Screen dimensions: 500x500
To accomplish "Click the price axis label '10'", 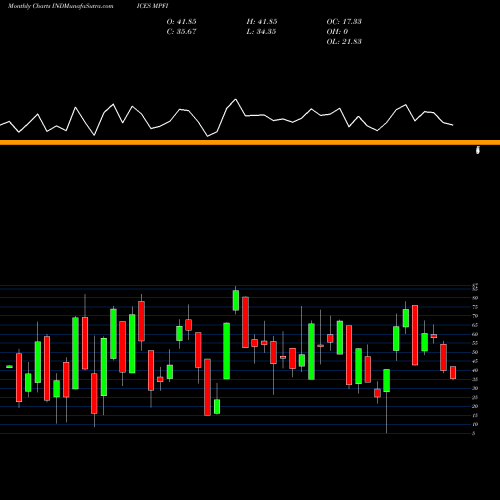I will (475, 424).
